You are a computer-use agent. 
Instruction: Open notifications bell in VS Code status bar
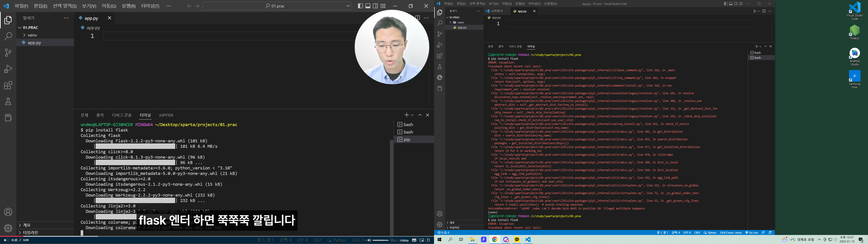point(770,232)
